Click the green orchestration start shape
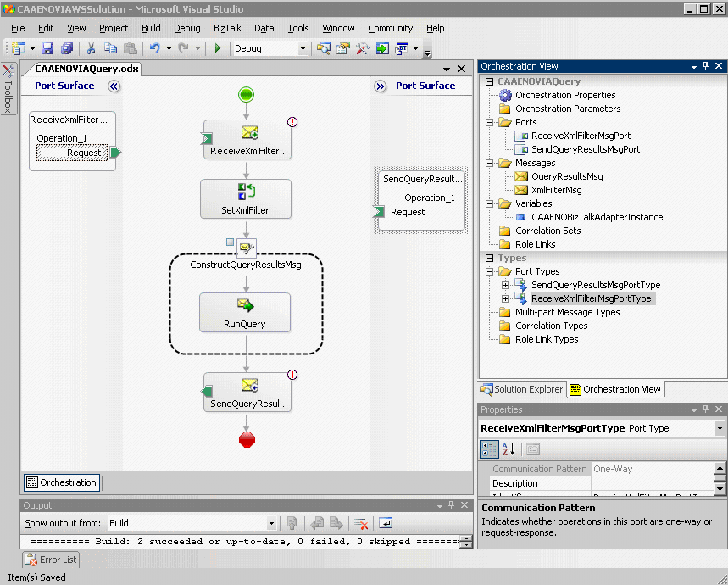The image size is (728, 585). click(x=246, y=95)
